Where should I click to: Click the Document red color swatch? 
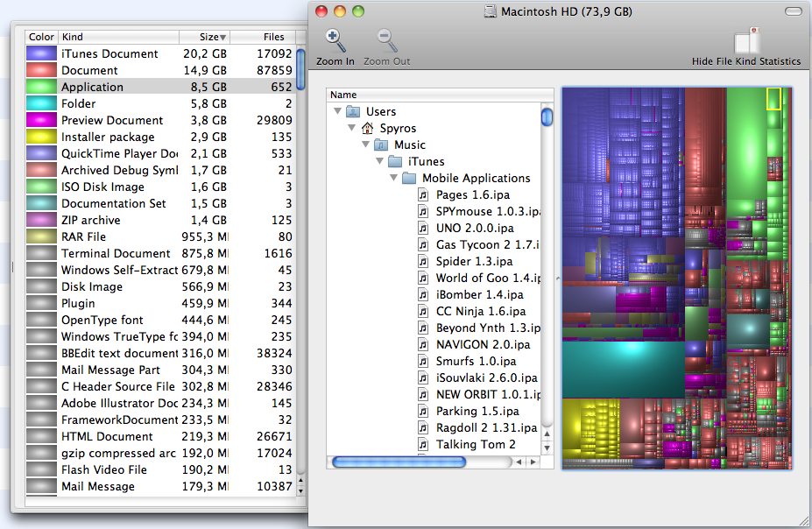pyautogui.click(x=41, y=70)
